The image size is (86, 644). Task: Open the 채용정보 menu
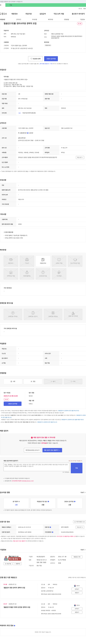click(x=15, y=14)
